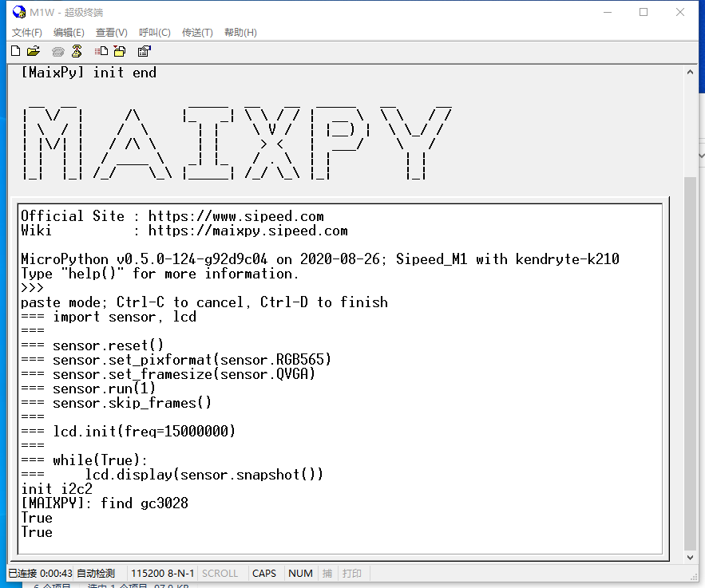This screenshot has height=588, width=705.
Task: Click the 'init i2c2' line
Action: click(x=57, y=489)
